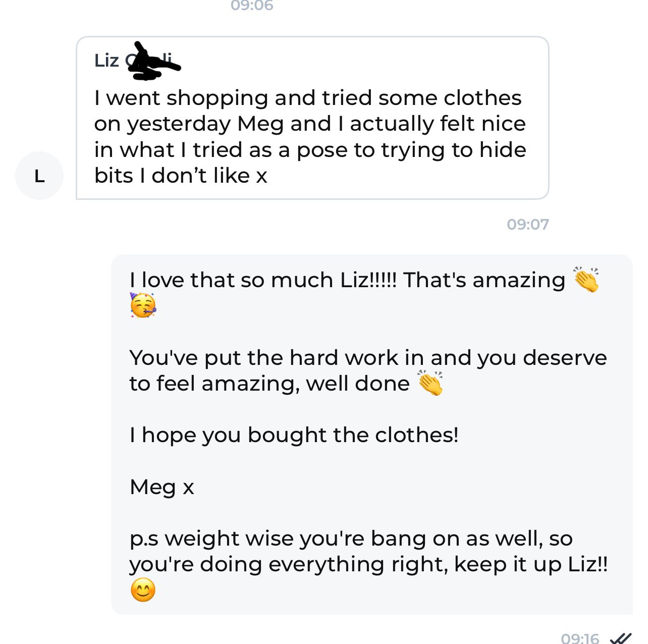Click "I love that so much Liz!!!!!" text
Screen dimensions: 648x644
[x=263, y=280]
